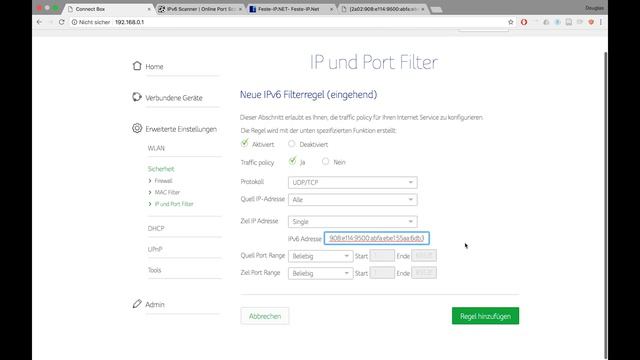640x360 pixels.
Task: Click the Ziel Port Range Ende field
Action: click(x=424, y=273)
